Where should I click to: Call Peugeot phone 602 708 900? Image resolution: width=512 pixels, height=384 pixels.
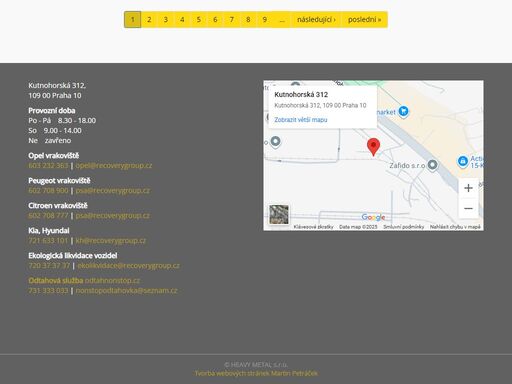[48, 190]
